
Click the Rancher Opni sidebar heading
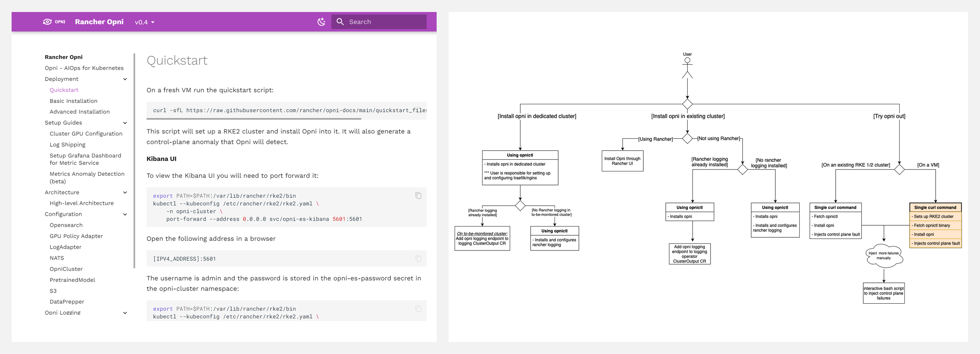pyautogui.click(x=64, y=57)
